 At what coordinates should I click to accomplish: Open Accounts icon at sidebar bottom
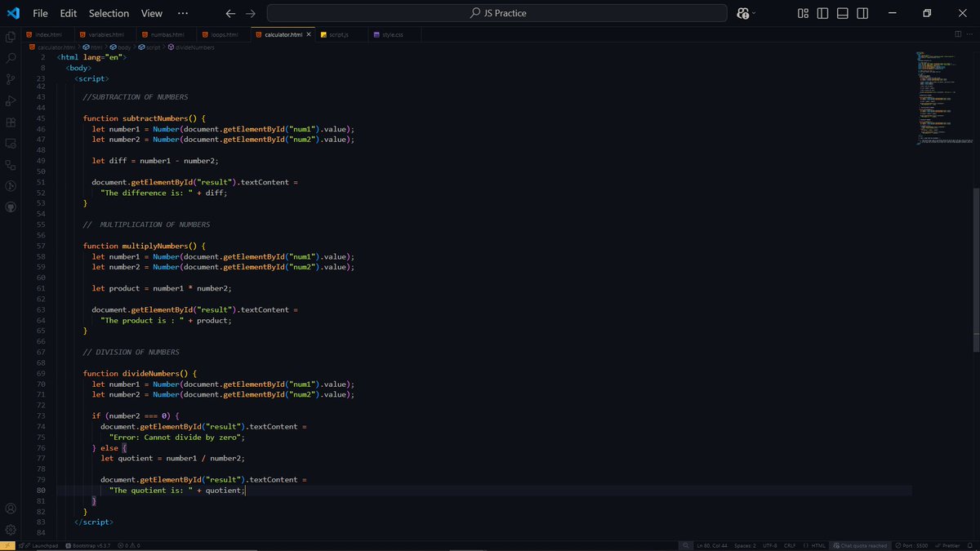point(11,508)
